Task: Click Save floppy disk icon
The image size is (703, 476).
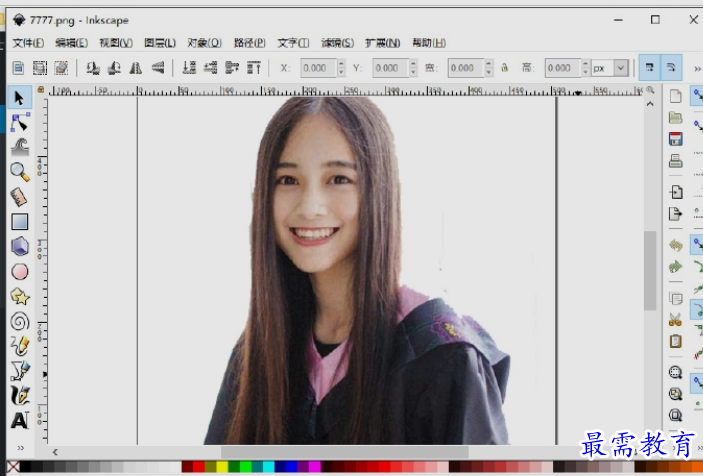Action: [676, 139]
